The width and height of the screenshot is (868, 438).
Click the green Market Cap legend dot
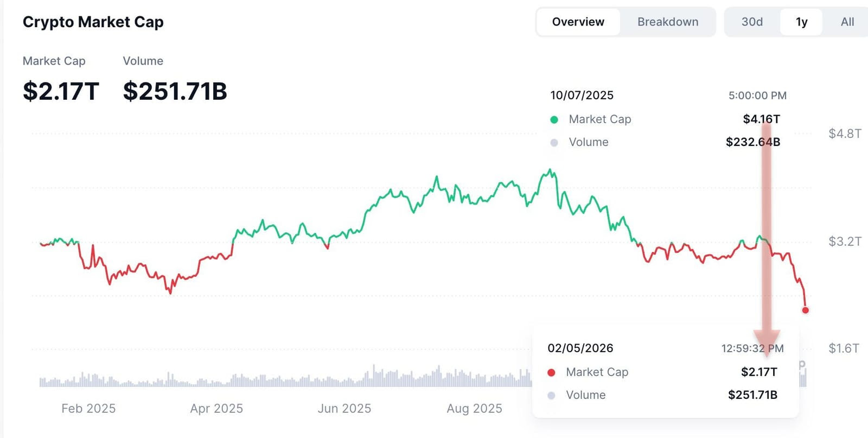click(554, 119)
